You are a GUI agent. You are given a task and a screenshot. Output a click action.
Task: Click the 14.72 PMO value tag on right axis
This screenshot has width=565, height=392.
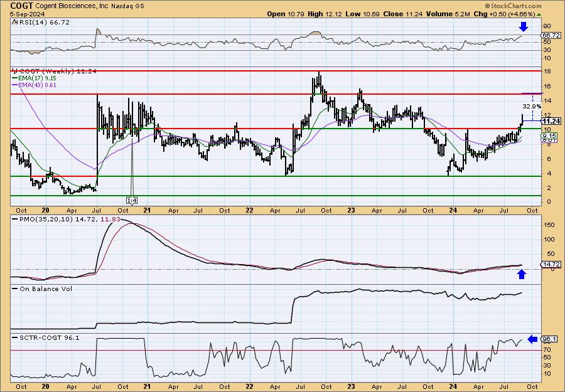[551, 265]
